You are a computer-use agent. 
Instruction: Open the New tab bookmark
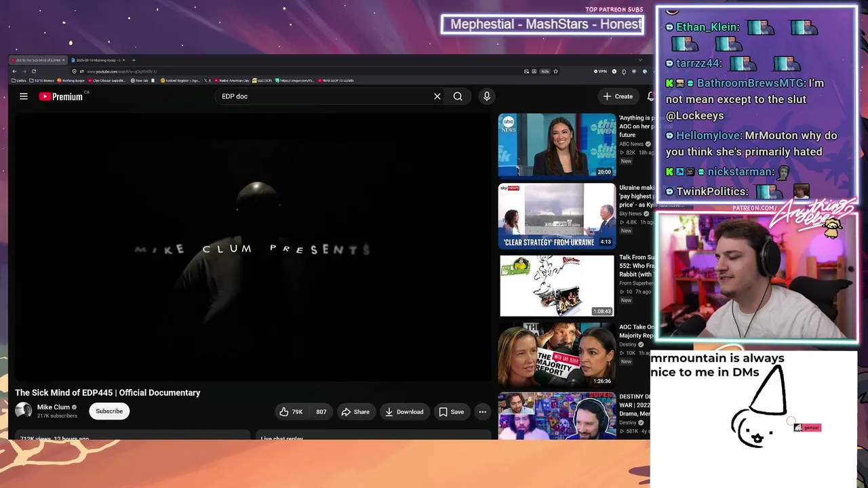click(140, 81)
